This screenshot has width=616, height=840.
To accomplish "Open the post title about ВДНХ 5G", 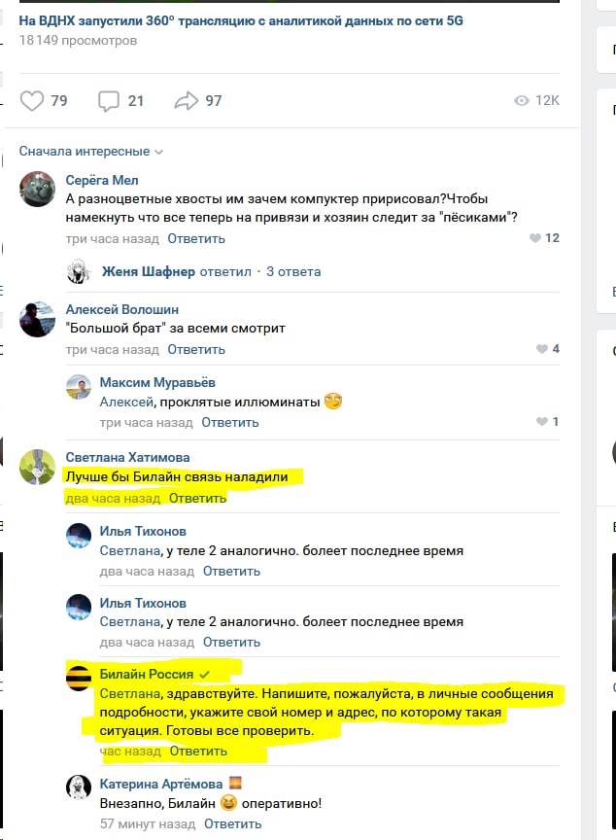I will pos(241,20).
